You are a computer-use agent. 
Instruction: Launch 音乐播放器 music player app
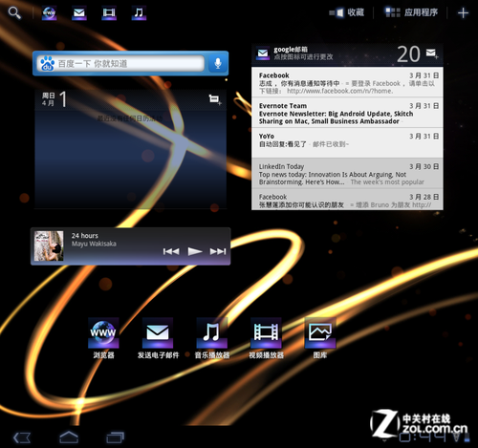click(x=212, y=338)
